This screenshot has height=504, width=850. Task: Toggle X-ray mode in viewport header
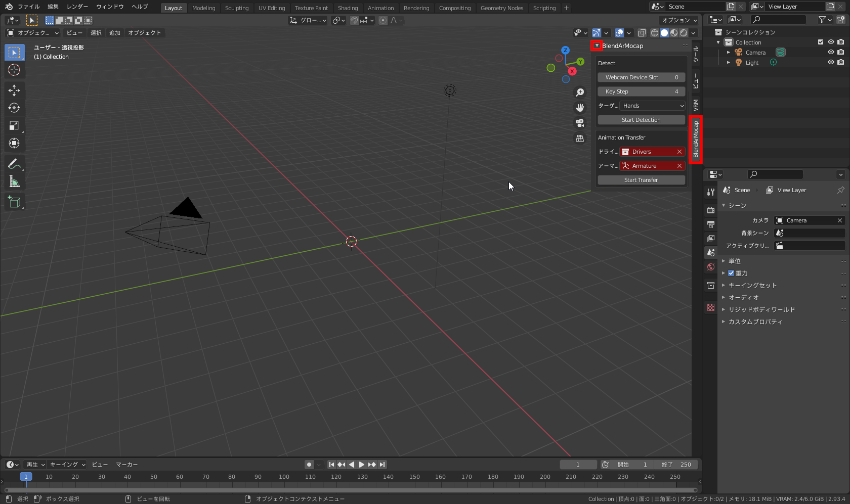[x=642, y=33]
